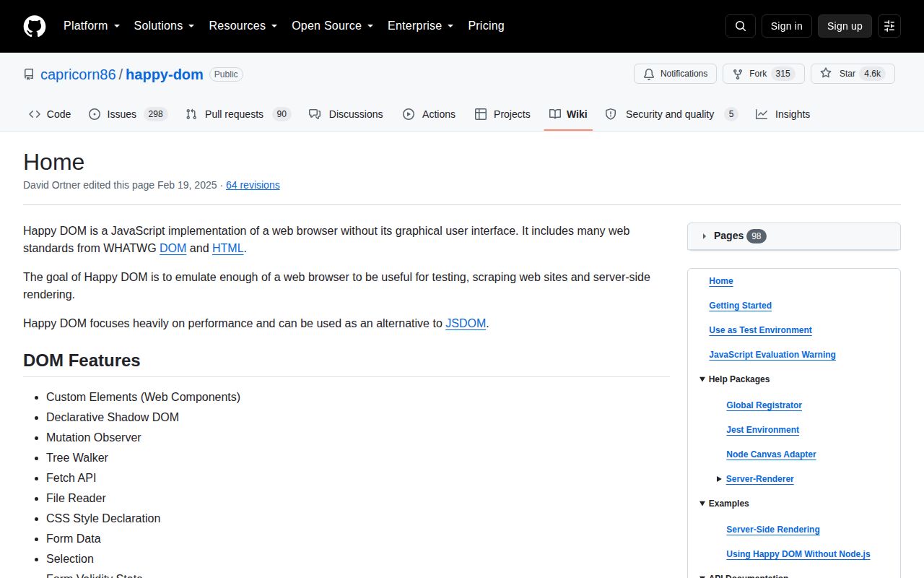The width and height of the screenshot is (924, 578).
Task: Open the happy-dom repository link
Action: [165, 74]
